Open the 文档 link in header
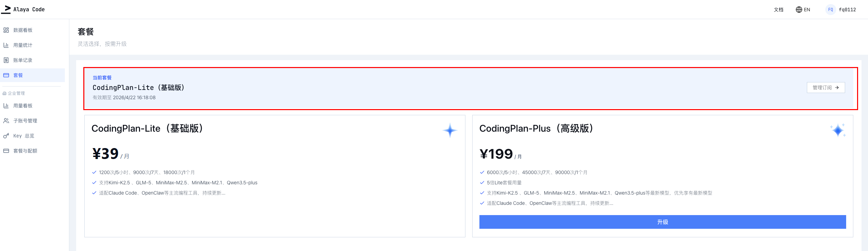 [x=779, y=10]
